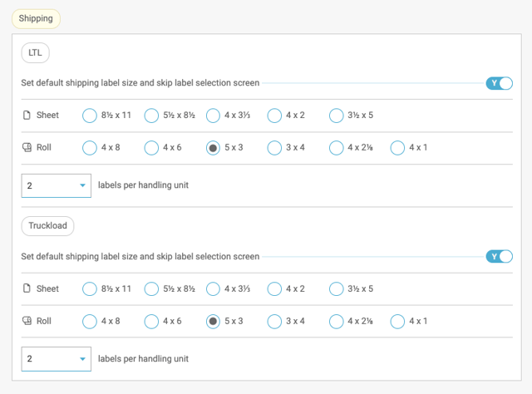Click the Roll icon under Truckload
This screenshot has width=532, height=394.
click(27, 321)
